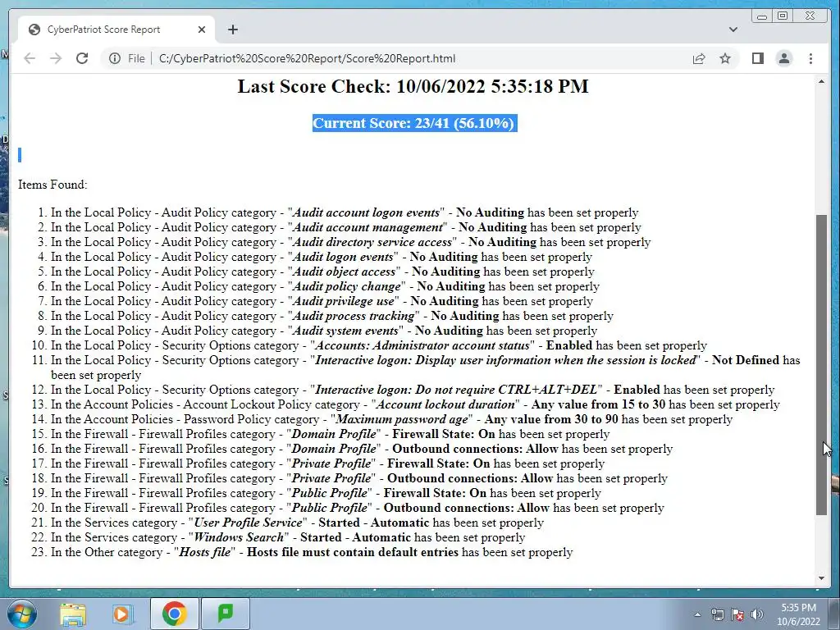
Task: Click the Audit directory service access item
Action: coord(350,242)
